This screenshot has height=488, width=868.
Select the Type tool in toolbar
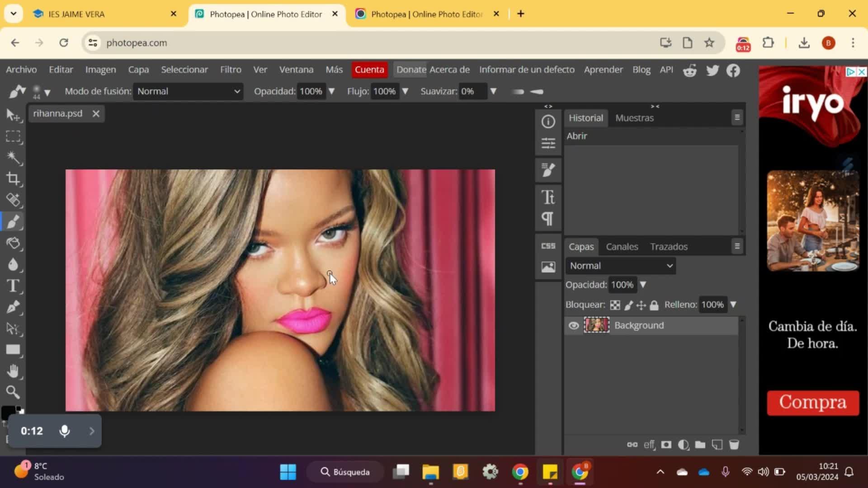pyautogui.click(x=13, y=286)
